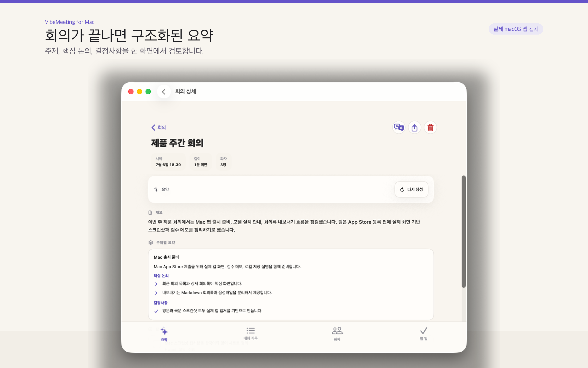588x368 pixels.
Task: Click the vertical scrollbar thumb
Action: click(x=464, y=231)
